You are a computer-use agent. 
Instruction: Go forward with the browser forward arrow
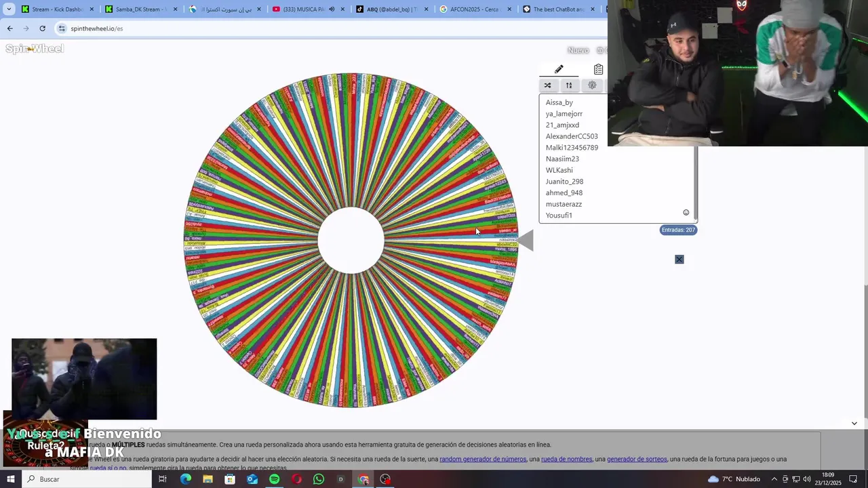pyautogui.click(x=26, y=28)
